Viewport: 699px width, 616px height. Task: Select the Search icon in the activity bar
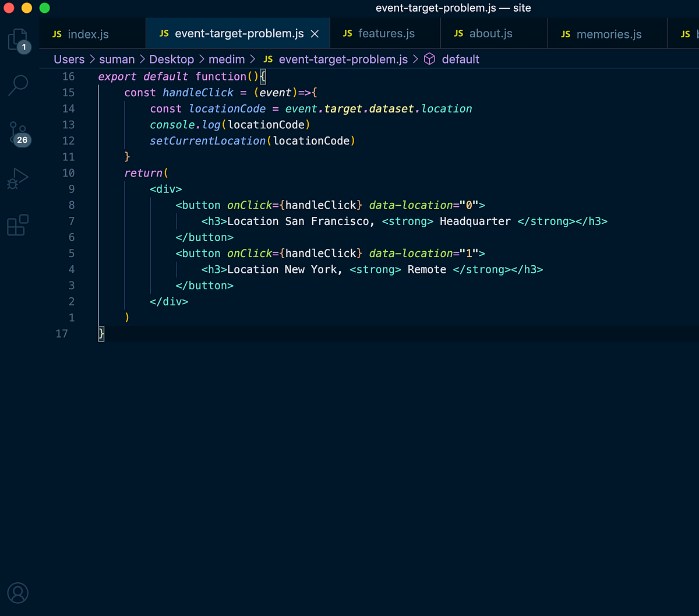pyautogui.click(x=18, y=85)
